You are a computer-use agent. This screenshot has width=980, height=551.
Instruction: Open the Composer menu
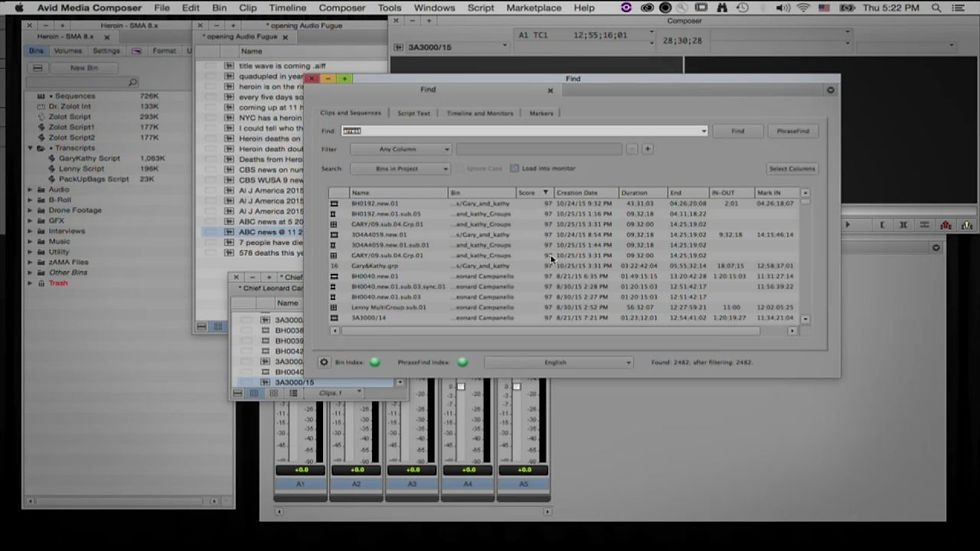(x=342, y=7)
